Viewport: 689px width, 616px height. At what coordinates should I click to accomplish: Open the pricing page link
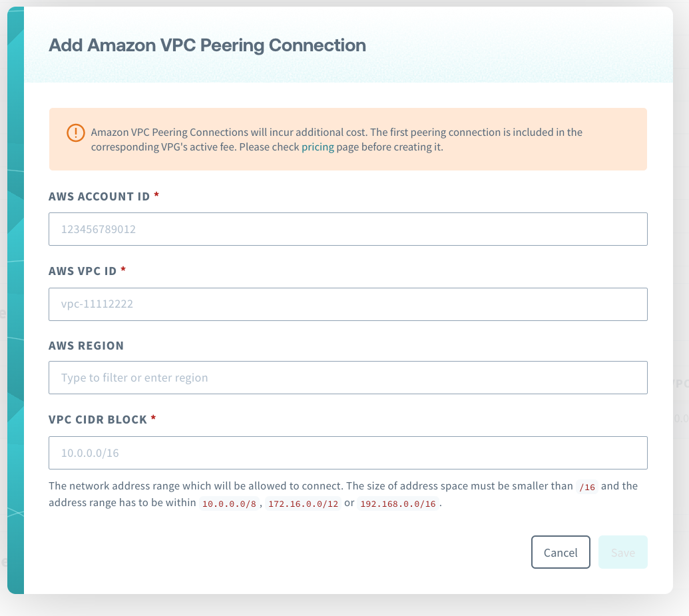318,147
